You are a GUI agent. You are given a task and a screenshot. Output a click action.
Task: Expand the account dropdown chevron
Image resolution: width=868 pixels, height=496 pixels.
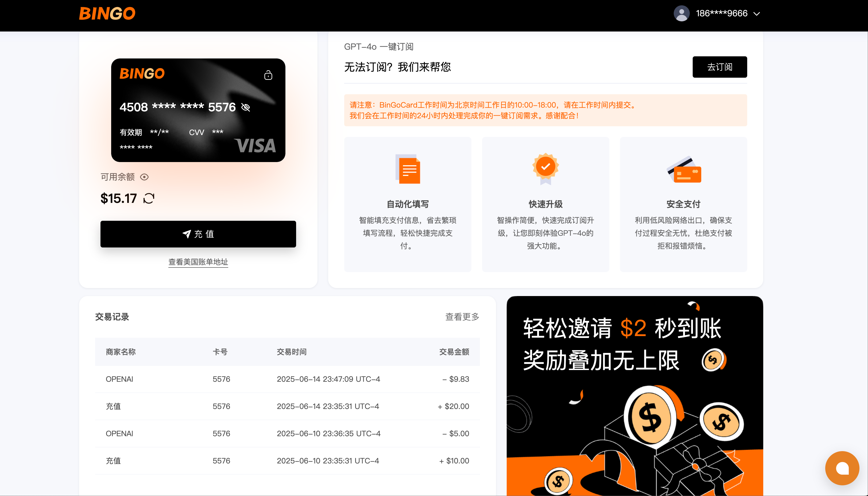point(757,14)
